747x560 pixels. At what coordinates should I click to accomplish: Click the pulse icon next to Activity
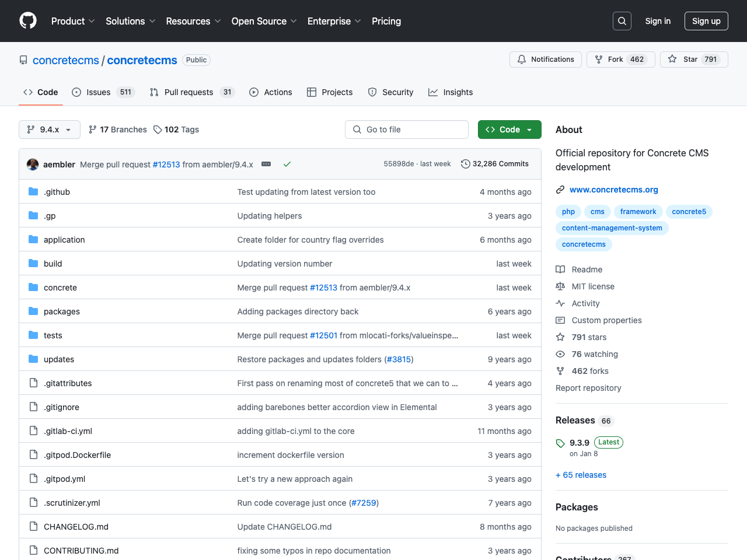(560, 303)
